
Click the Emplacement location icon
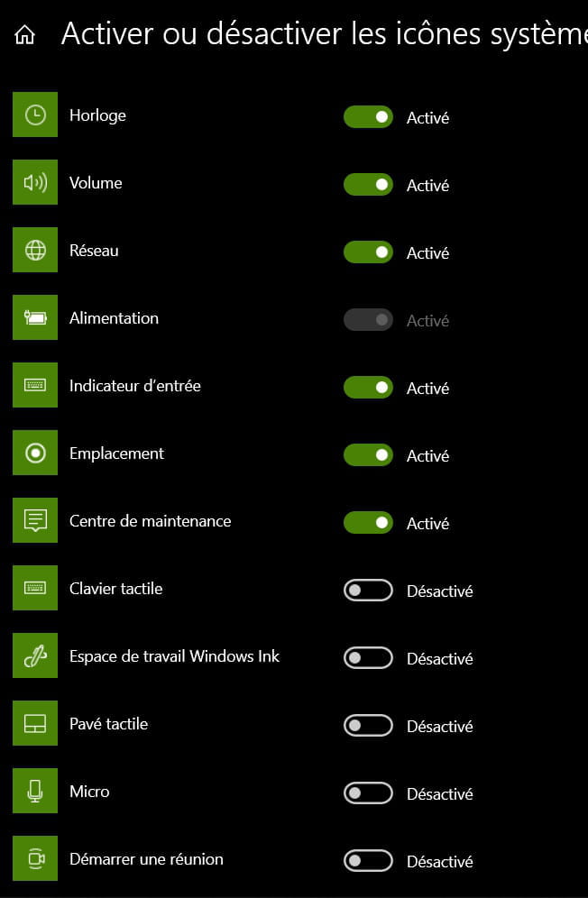click(35, 453)
